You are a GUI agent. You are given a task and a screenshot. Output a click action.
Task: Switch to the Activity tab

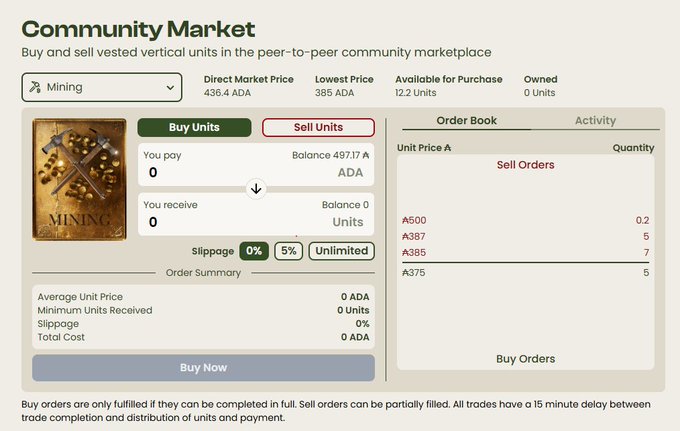(x=595, y=121)
